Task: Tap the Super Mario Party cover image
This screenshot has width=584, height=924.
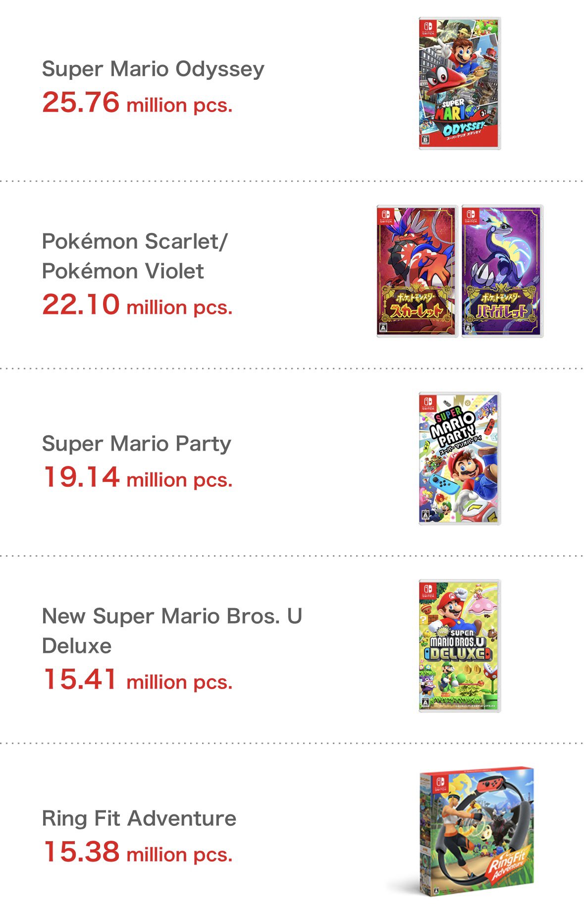Action: (460, 459)
